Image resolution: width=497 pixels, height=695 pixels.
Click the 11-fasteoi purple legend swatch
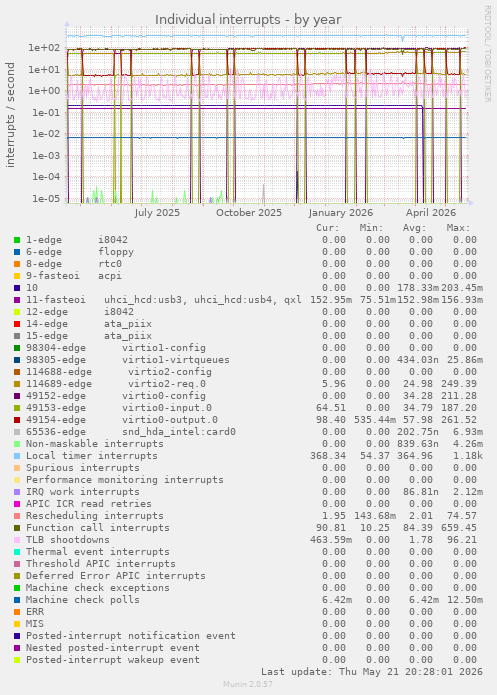point(17,300)
